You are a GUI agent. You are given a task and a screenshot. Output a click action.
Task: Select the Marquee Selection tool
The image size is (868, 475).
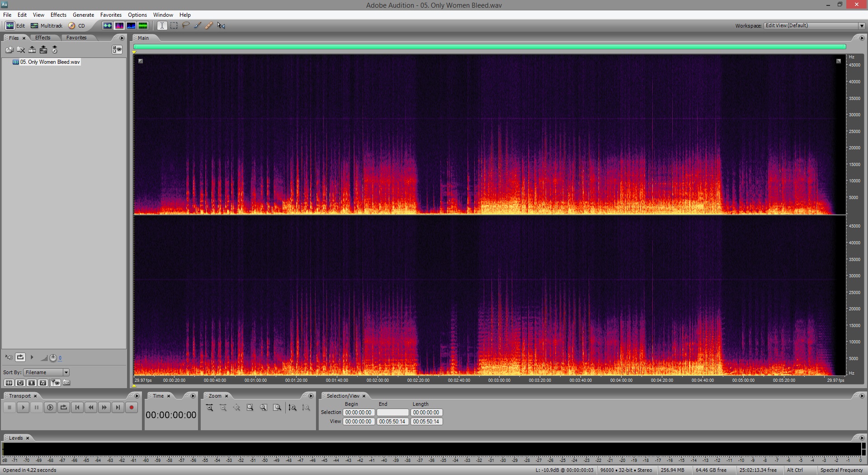click(174, 25)
